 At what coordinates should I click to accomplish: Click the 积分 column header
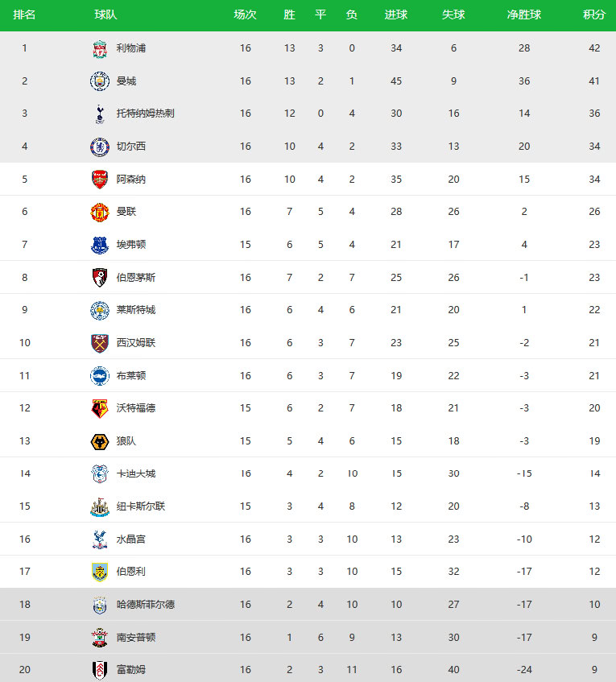click(x=594, y=15)
